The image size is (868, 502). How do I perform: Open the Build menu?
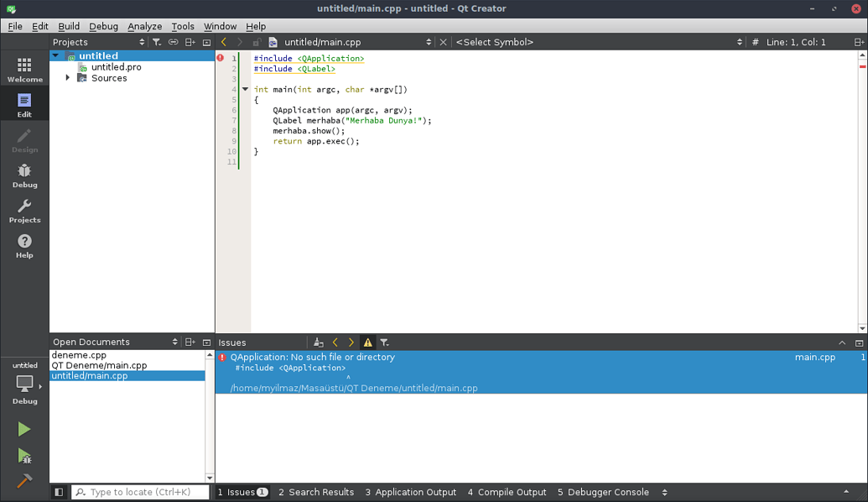coord(69,26)
